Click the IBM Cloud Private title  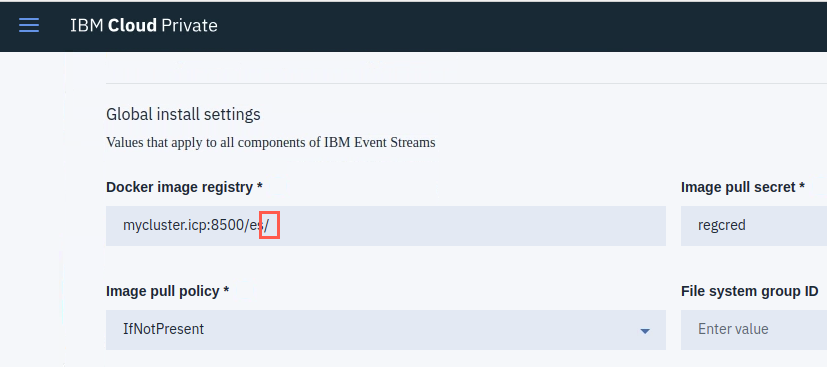tap(143, 25)
